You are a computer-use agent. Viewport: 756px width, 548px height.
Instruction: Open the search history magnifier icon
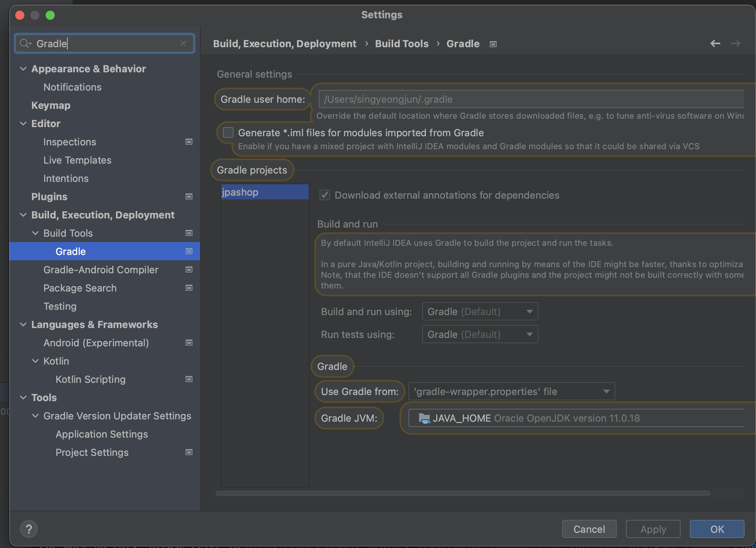[x=25, y=43]
